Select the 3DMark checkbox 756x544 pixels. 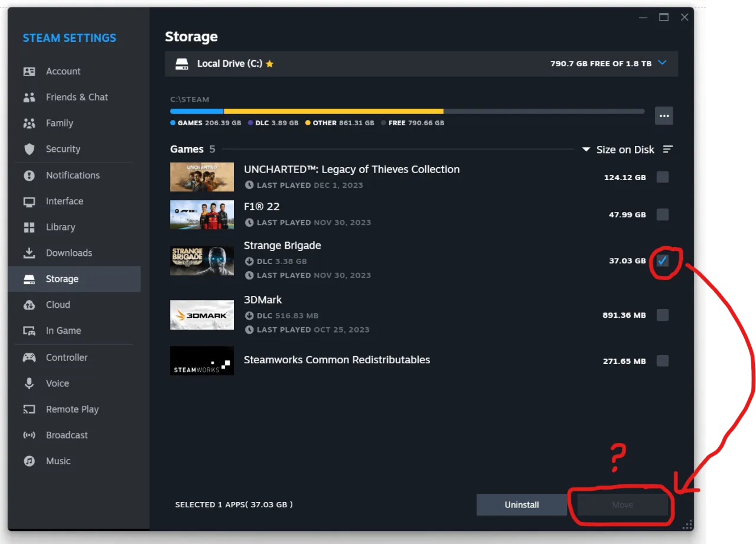click(662, 315)
